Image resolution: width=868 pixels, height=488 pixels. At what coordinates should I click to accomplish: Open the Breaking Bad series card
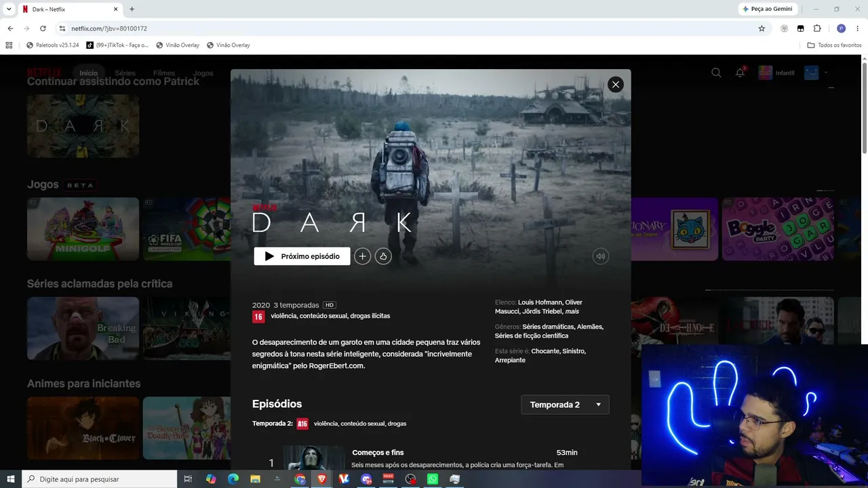(x=83, y=328)
